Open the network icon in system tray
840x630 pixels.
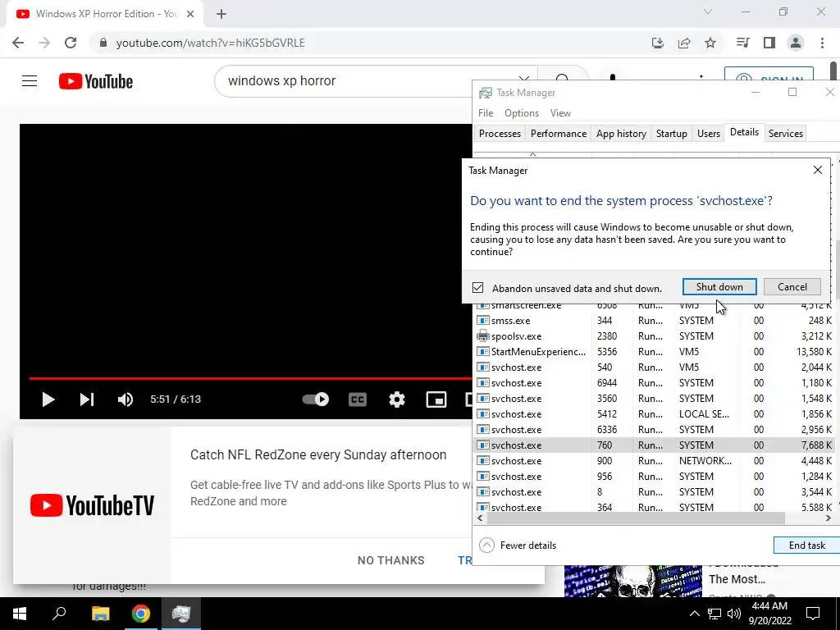click(x=714, y=614)
